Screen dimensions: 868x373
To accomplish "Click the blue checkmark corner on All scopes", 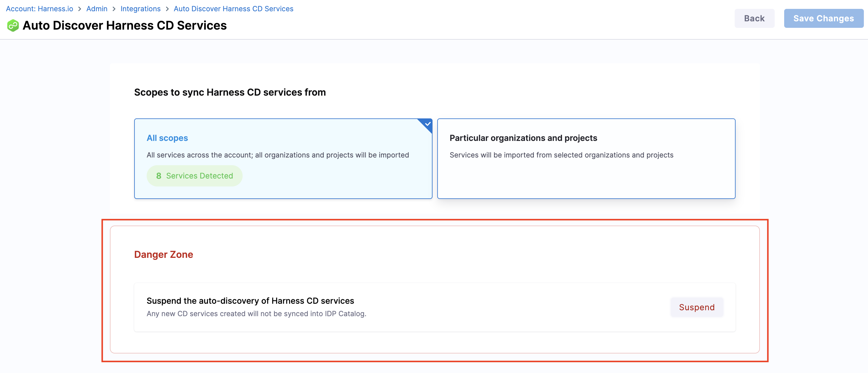I will tap(427, 124).
